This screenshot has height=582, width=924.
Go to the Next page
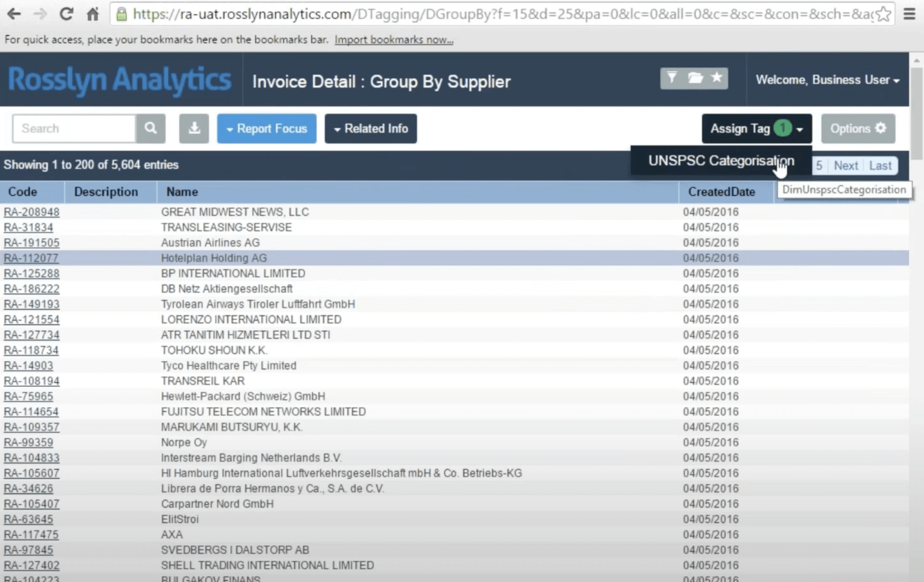pyautogui.click(x=846, y=166)
